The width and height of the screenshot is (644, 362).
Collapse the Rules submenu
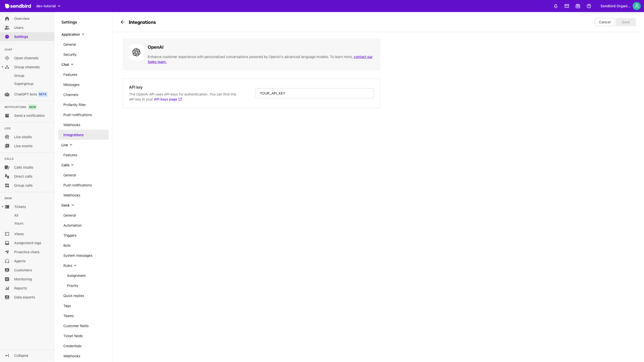pyautogui.click(x=75, y=266)
